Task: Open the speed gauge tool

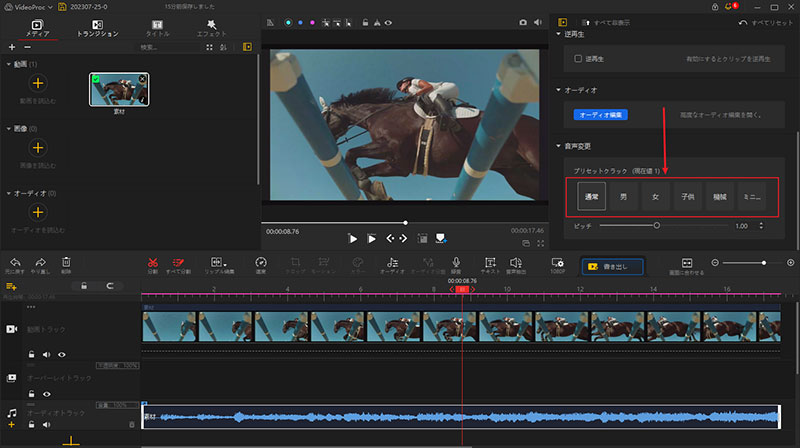Action: point(261,262)
